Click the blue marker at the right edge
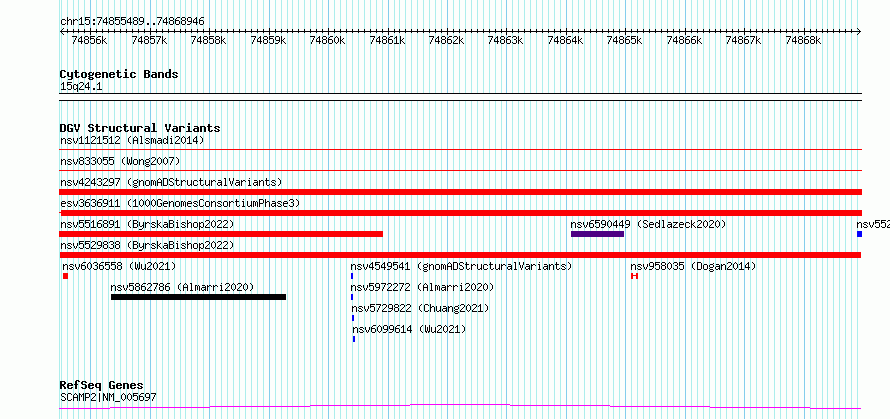 [x=859, y=234]
